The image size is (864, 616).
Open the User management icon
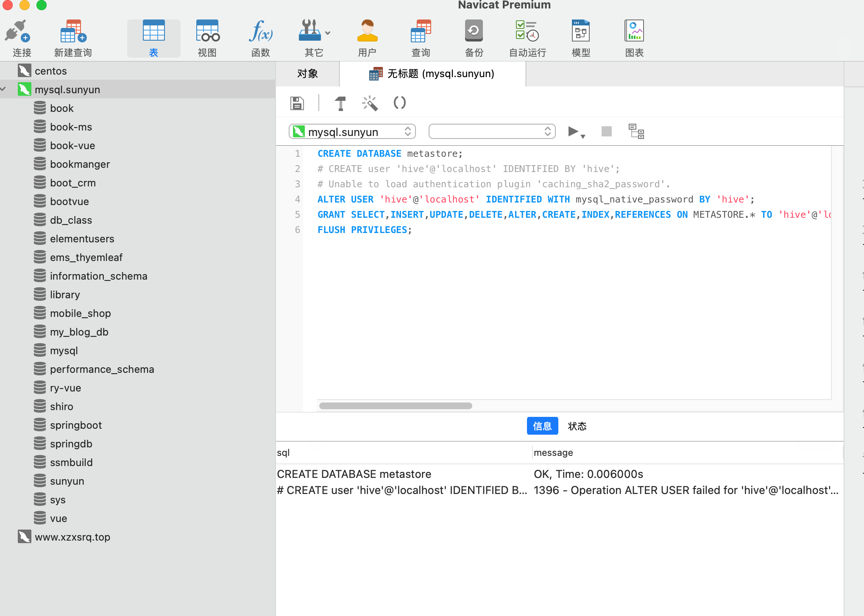click(x=367, y=32)
